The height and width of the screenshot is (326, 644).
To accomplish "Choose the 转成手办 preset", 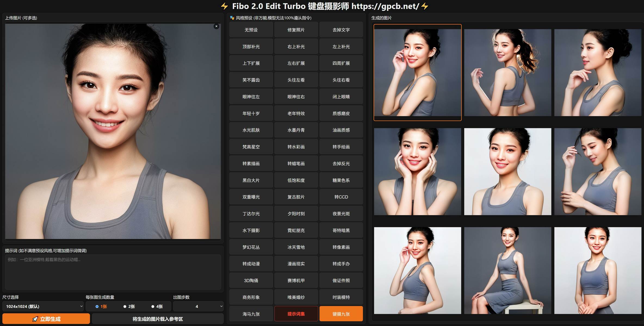I will click(341, 264).
